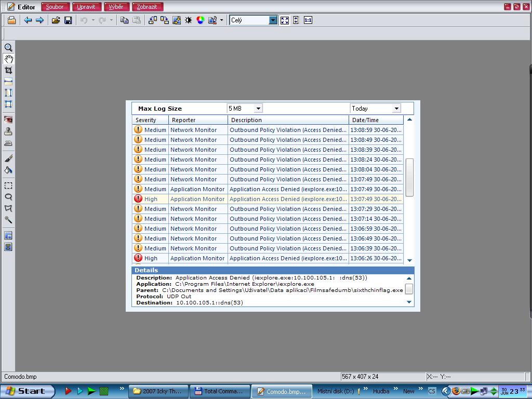Select the Zoom magnifier tool

(x=8, y=47)
